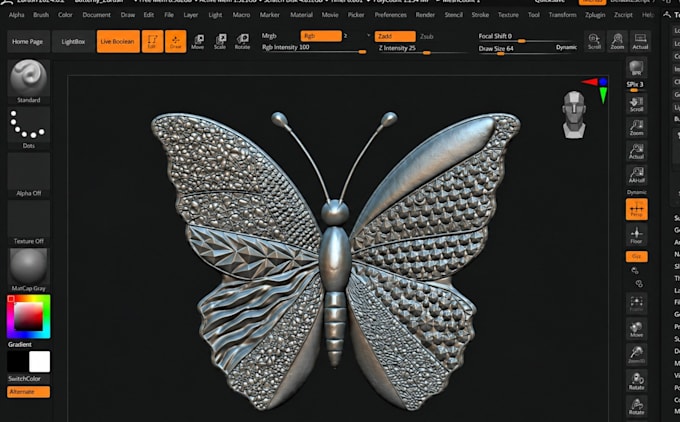Image resolution: width=680 pixels, height=422 pixels.
Task: Open the Stroke menu
Action: point(480,15)
